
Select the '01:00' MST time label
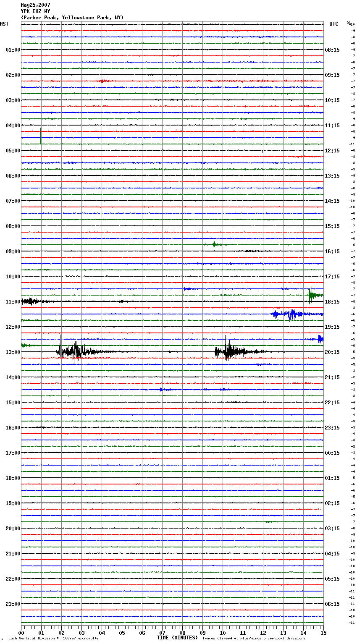[13, 50]
